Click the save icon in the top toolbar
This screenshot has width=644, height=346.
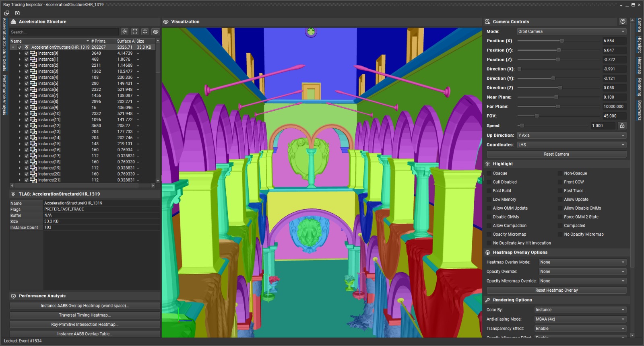(17, 13)
